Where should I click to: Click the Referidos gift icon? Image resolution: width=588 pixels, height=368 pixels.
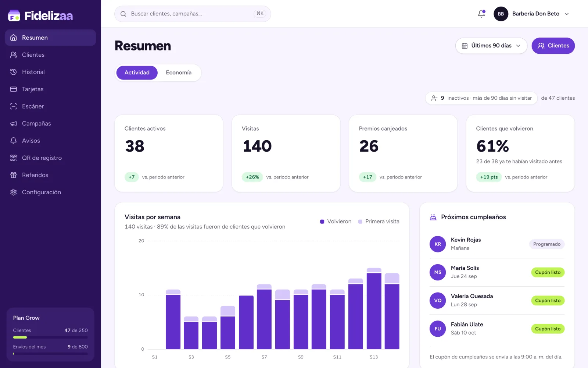click(14, 175)
